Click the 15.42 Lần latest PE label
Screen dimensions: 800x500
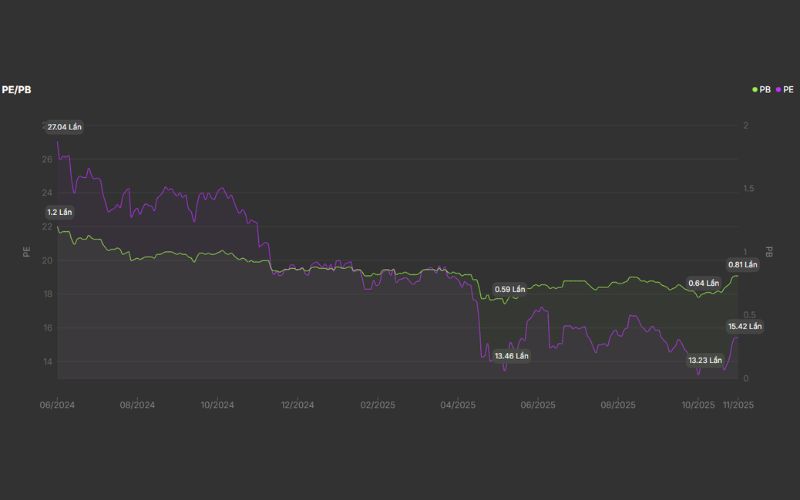pos(744,326)
